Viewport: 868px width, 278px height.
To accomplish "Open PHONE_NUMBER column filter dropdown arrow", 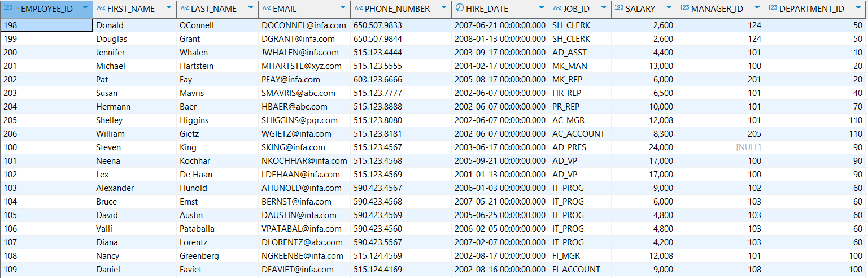I will tap(444, 8).
